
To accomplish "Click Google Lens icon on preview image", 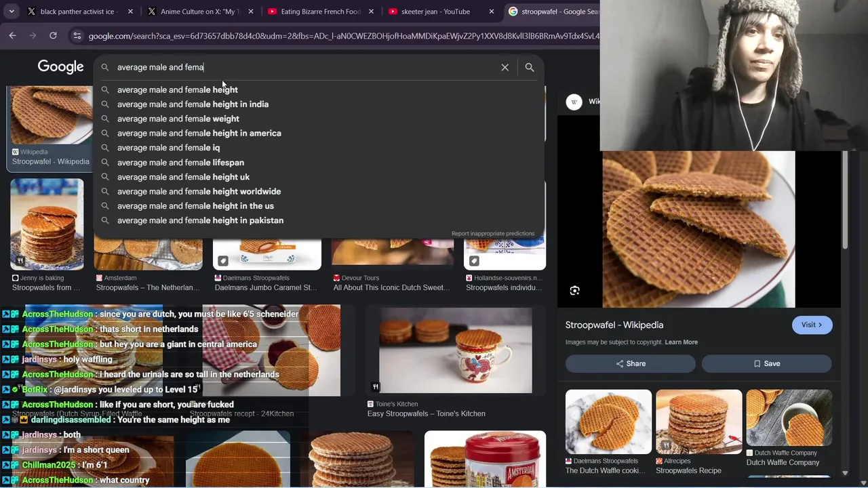I will (x=574, y=290).
